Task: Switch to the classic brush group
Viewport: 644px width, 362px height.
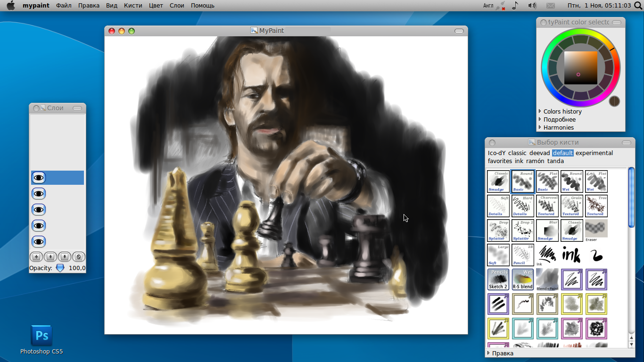Action: (517, 153)
